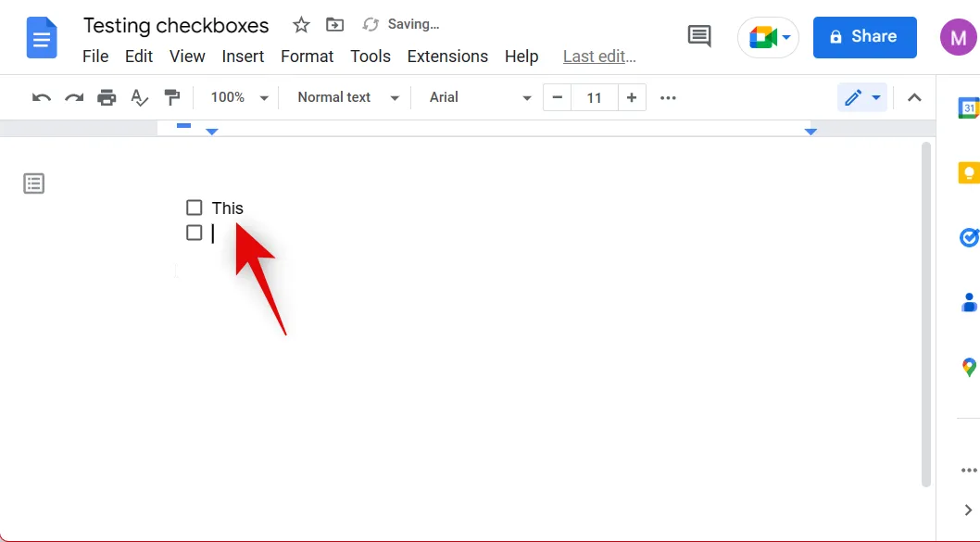The image size is (980, 542).
Task: Open Google Tasks in side panel
Action: (x=969, y=237)
